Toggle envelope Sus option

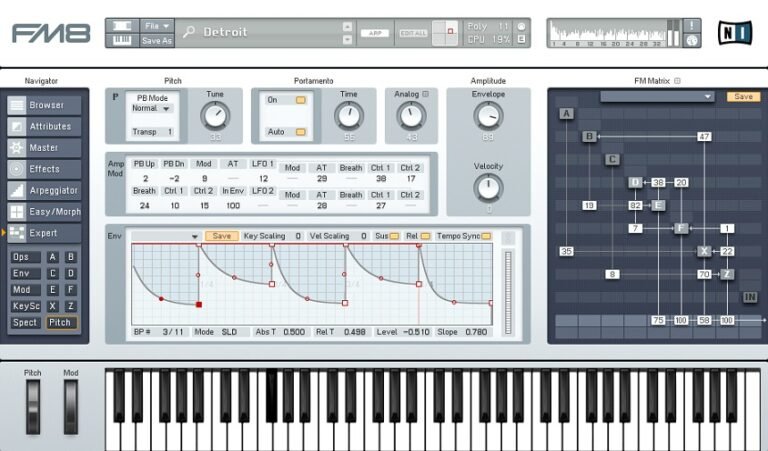pyautogui.click(x=394, y=236)
